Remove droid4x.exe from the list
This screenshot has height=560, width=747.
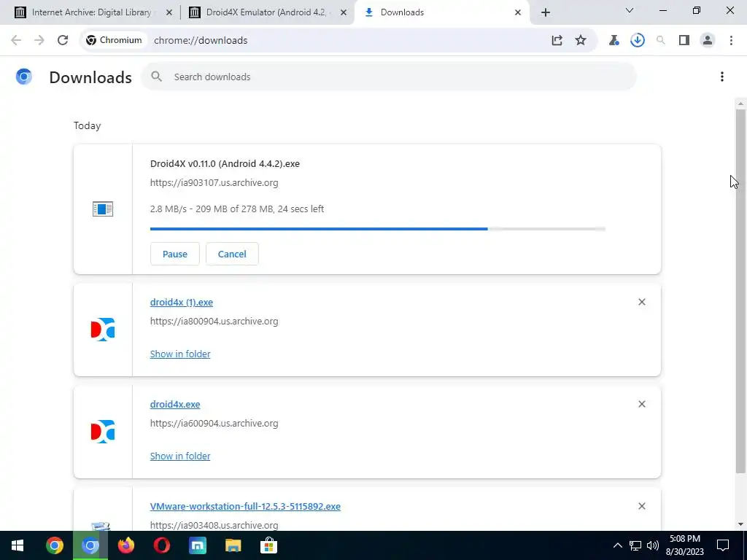tap(642, 404)
